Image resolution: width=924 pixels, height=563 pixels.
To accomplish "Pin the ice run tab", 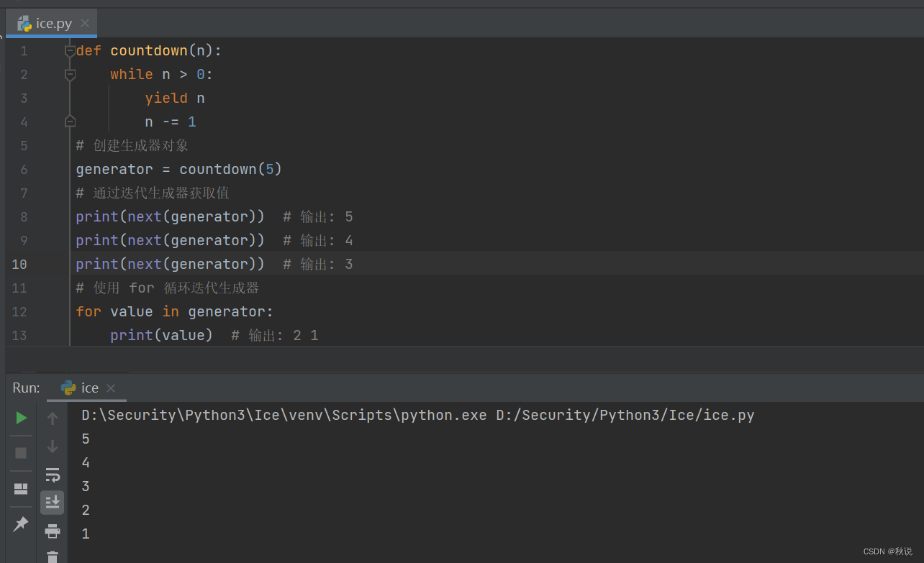I will 21,524.
